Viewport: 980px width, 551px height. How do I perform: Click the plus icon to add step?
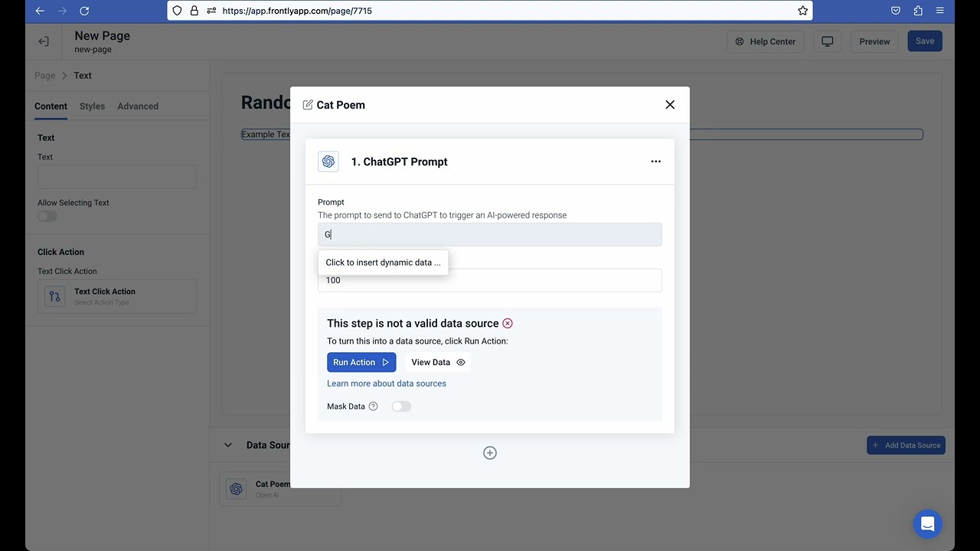pos(490,453)
